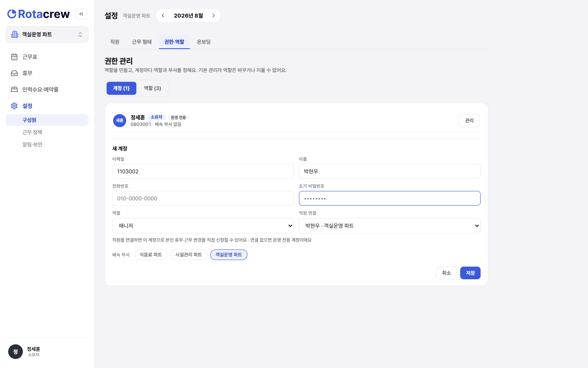Click the gear icon next to 설정

(14, 106)
